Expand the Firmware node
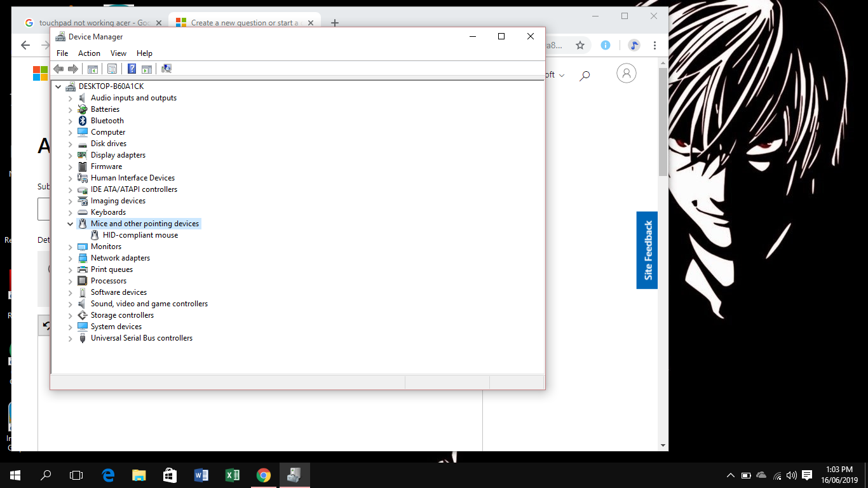Viewport: 868px width, 488px height. tap(71, 166)
